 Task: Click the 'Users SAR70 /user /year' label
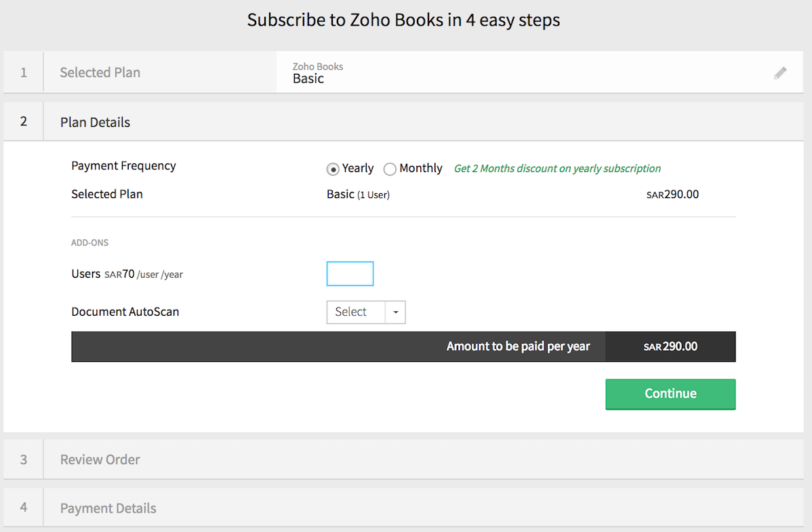click(127, 274)
